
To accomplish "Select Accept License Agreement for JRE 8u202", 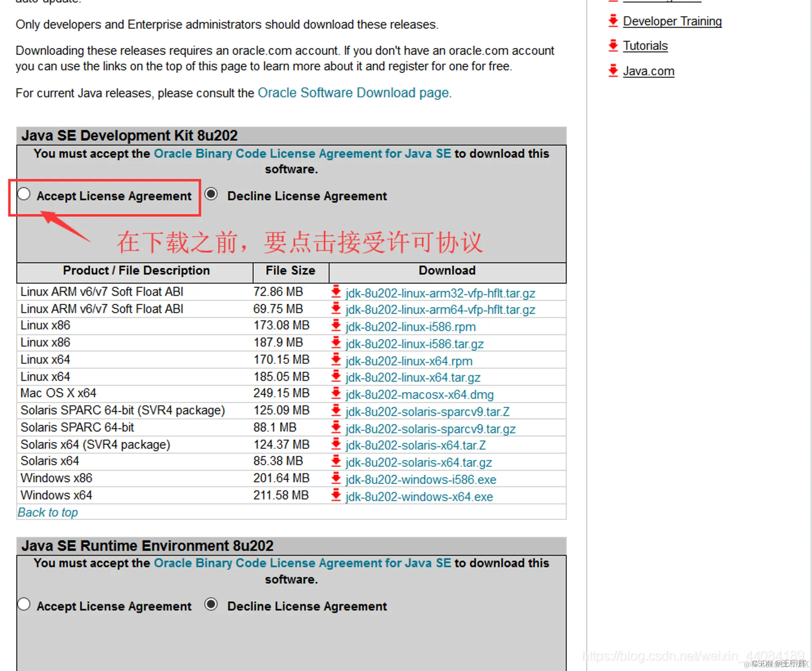I will pyautogui.click(x=24, y=604).
